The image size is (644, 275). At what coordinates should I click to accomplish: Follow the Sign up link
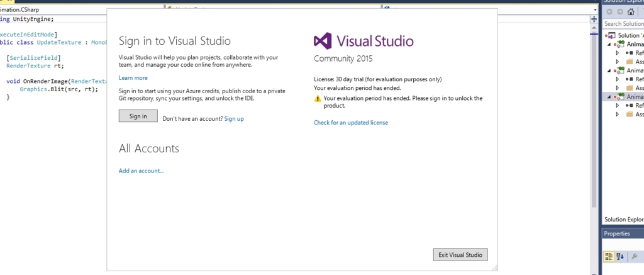click(234, 119)
